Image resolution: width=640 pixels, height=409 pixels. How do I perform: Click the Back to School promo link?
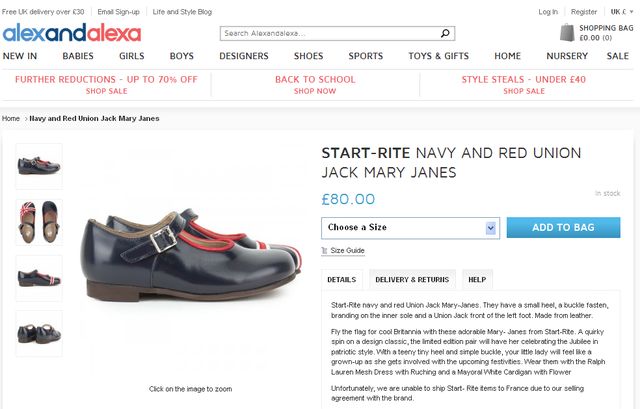tap(315, 84)
